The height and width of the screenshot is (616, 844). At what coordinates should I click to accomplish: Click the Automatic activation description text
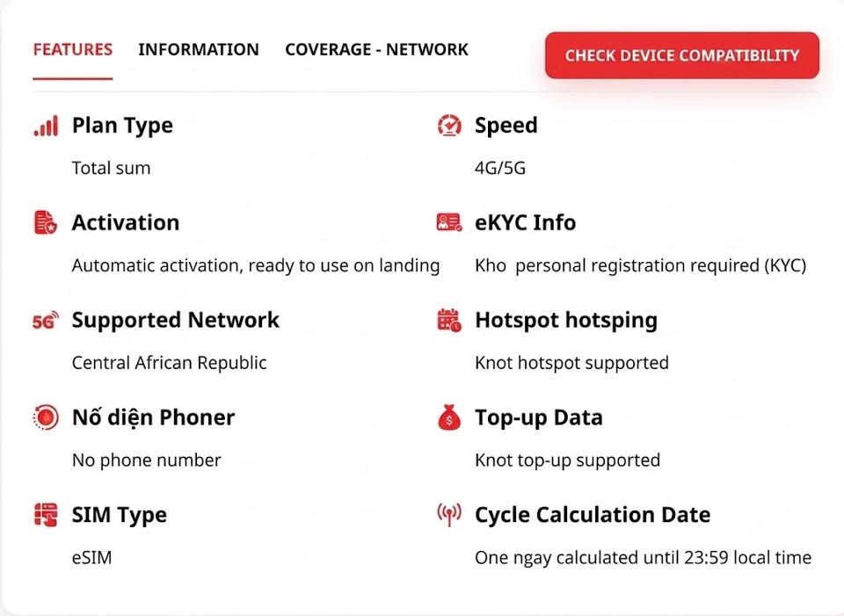256,265
